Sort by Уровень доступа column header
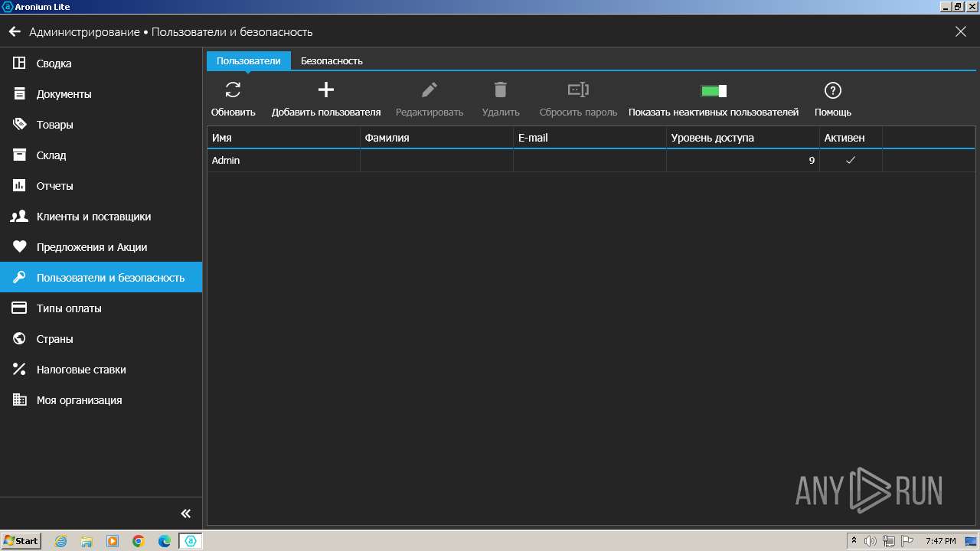This screenshot has width=980, height=551. pos(743,138)
